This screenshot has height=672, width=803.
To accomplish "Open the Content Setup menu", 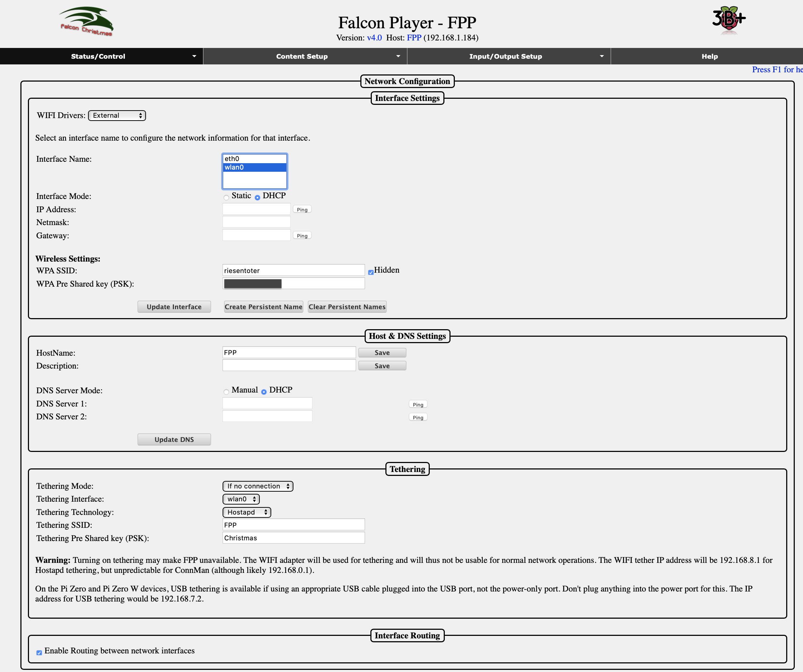I will (305, 56).
